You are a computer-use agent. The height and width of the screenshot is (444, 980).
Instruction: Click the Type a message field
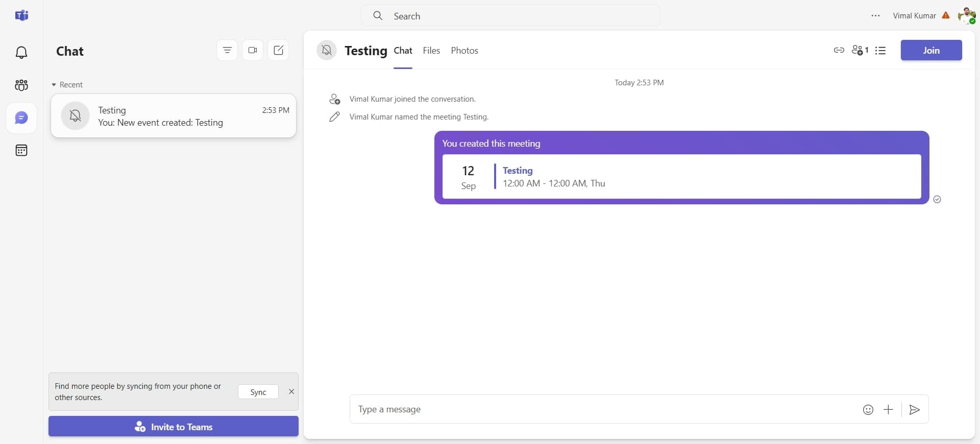click(602, 409)
